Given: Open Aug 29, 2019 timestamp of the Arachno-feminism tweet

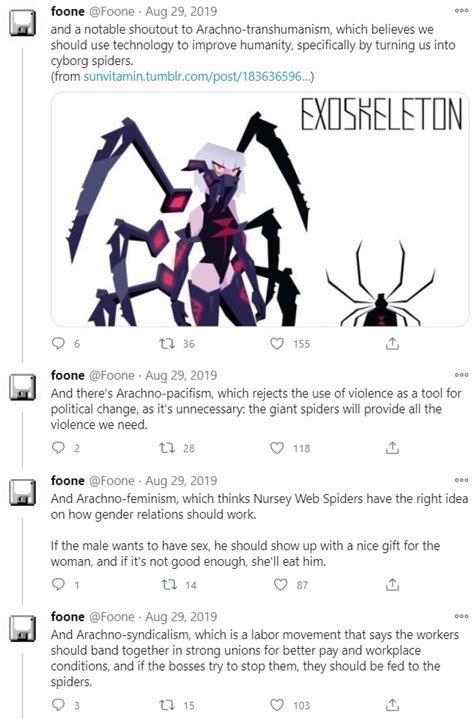Looking at the screenshot, I should coord(181,481).
